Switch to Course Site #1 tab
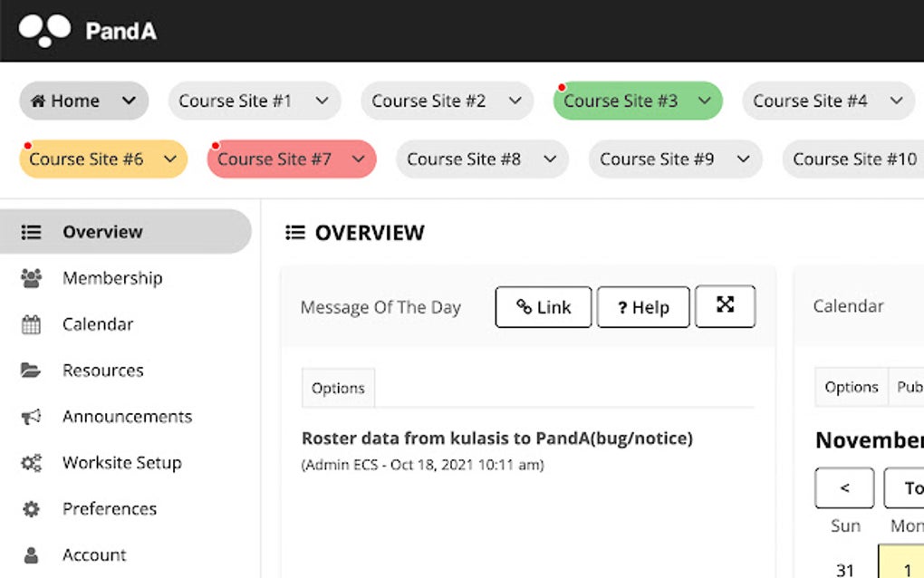This screenshot has height=578, width=924. tap(236, 101)
